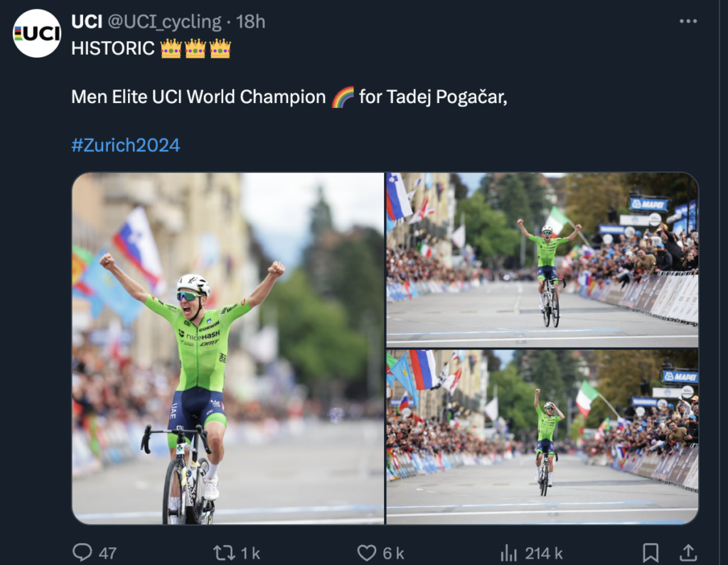Open the large left photo of the cyclist celebrating

point(227,348)
